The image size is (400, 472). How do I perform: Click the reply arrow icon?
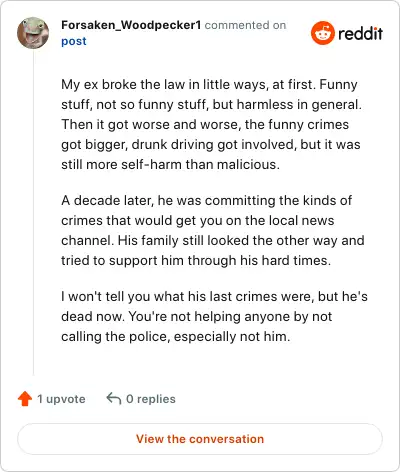pyautogui.click(x=114, y=398)
